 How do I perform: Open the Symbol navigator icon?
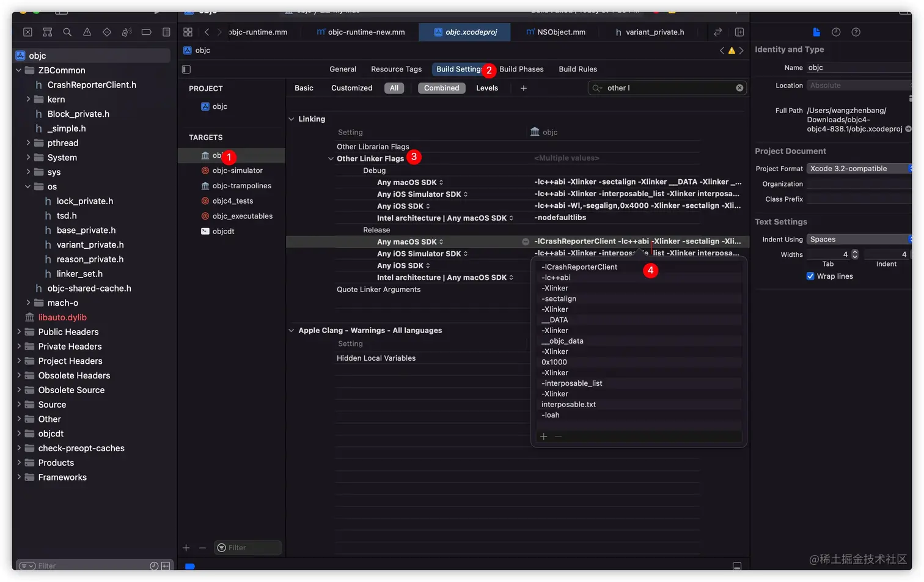[x=48, y=32]
